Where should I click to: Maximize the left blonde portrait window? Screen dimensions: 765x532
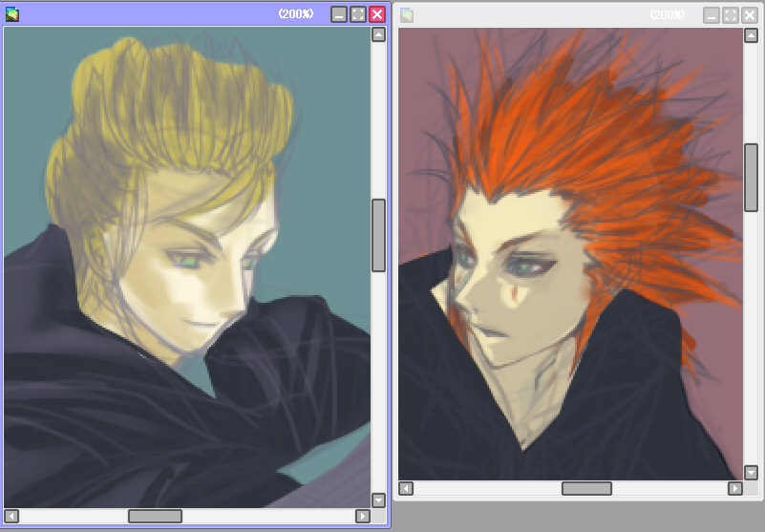coord(358,14)
